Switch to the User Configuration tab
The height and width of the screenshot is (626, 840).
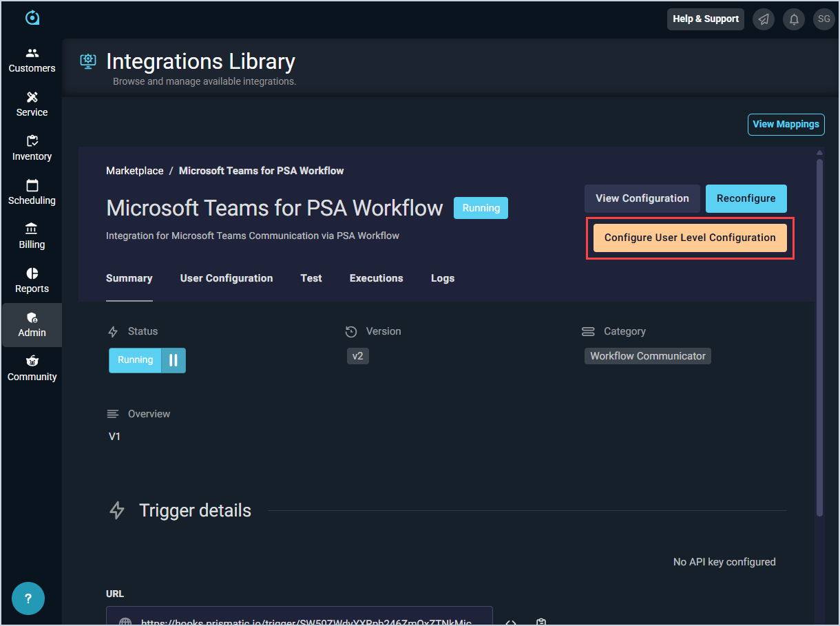point(227,278)
